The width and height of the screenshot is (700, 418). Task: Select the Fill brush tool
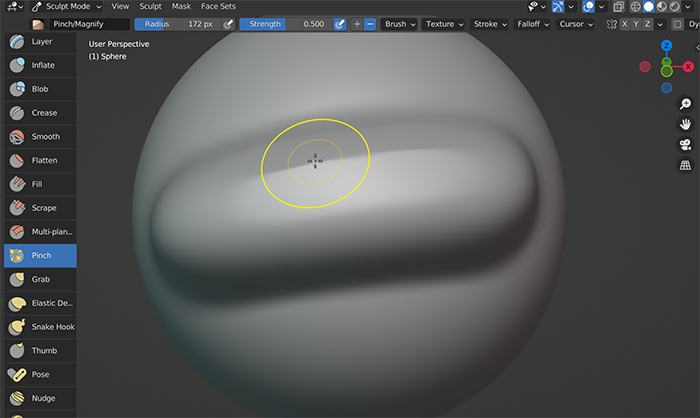(x=40, y=184)
